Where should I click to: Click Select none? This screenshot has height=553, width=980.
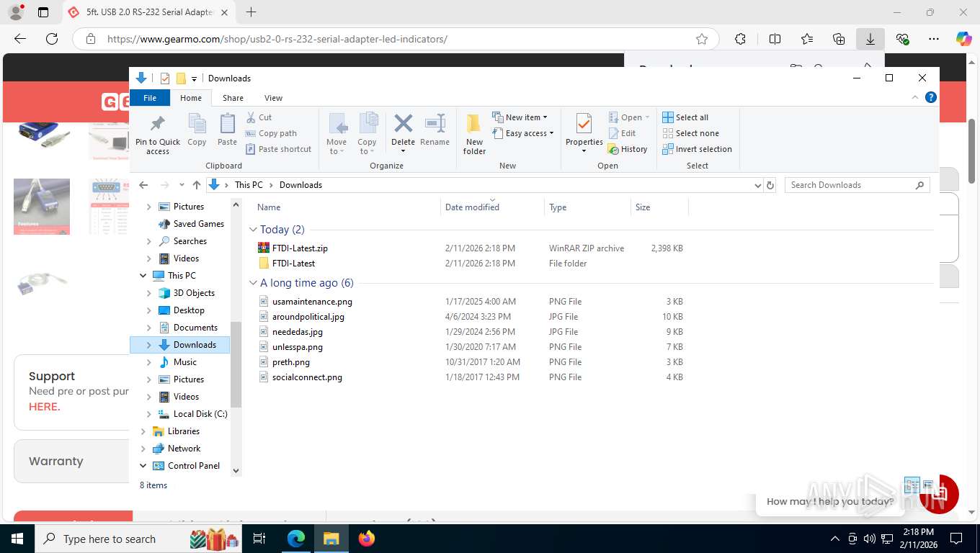click(690, 133)
